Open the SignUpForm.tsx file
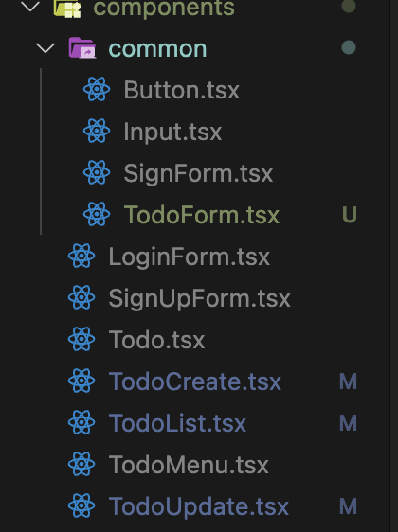Screen dimensions: 398x532 point(199,298)
